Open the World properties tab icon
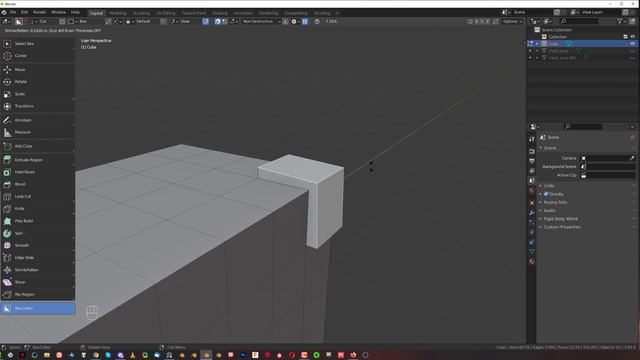 (531, 191)
